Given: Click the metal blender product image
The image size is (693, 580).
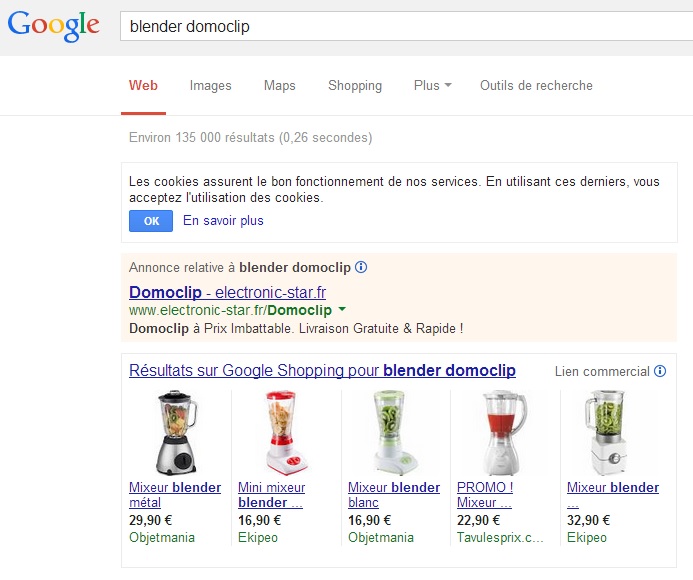Looking at the screenshot, I should (x=177, y=432).
